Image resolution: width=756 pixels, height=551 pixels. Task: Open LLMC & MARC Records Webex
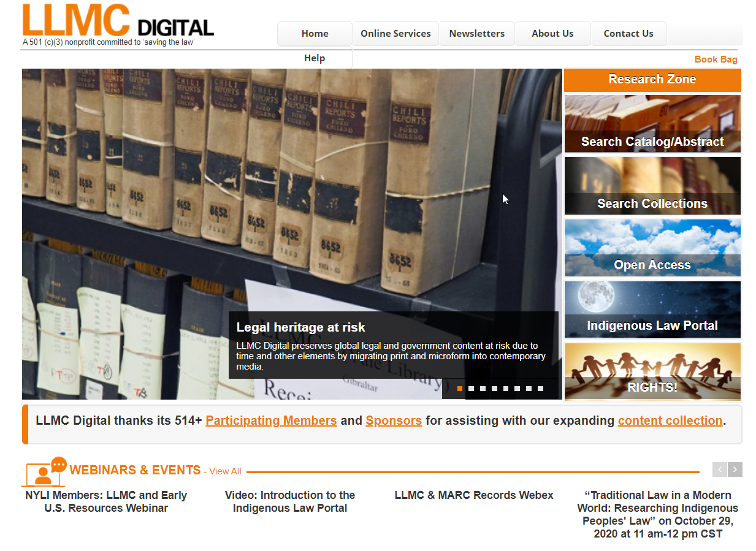(474, 495)
